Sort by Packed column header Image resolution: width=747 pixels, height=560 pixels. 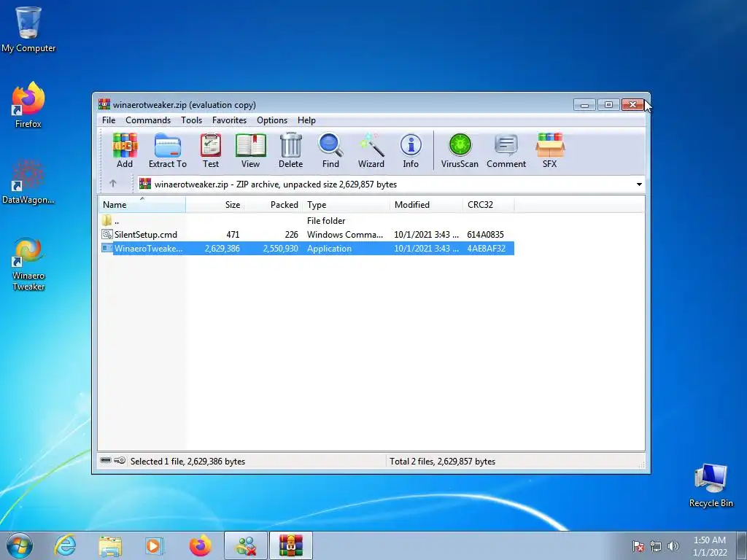[274, 205]
